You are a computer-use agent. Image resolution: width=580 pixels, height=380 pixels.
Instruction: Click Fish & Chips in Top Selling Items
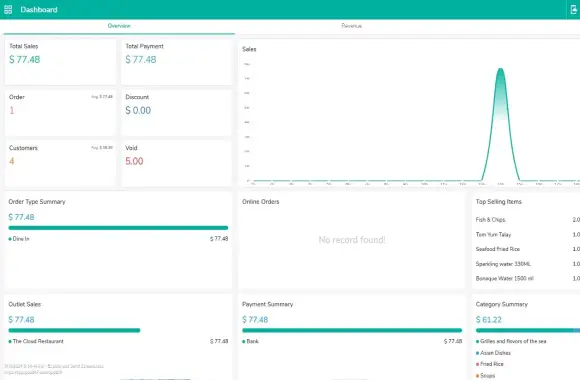click(490, 220)
